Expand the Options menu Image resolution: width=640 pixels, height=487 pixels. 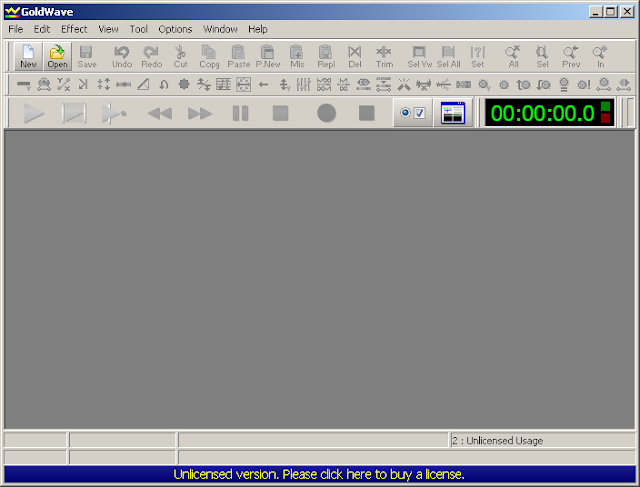tap(175, 29)
